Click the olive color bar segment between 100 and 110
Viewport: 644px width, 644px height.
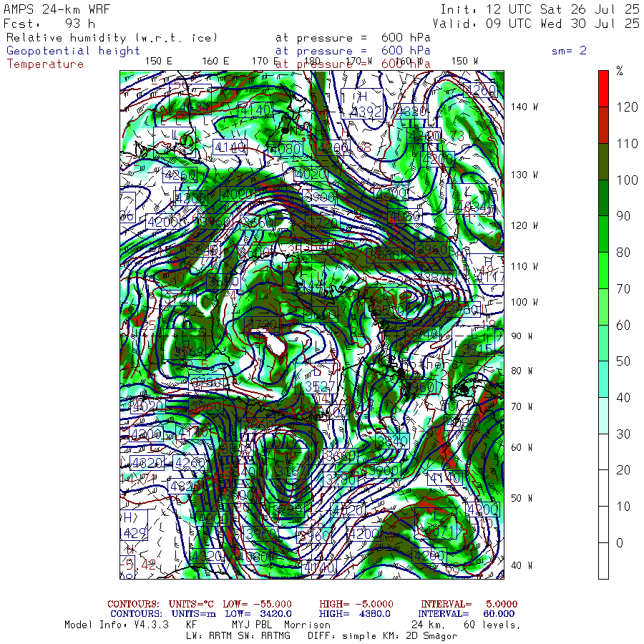click(603, 162)
